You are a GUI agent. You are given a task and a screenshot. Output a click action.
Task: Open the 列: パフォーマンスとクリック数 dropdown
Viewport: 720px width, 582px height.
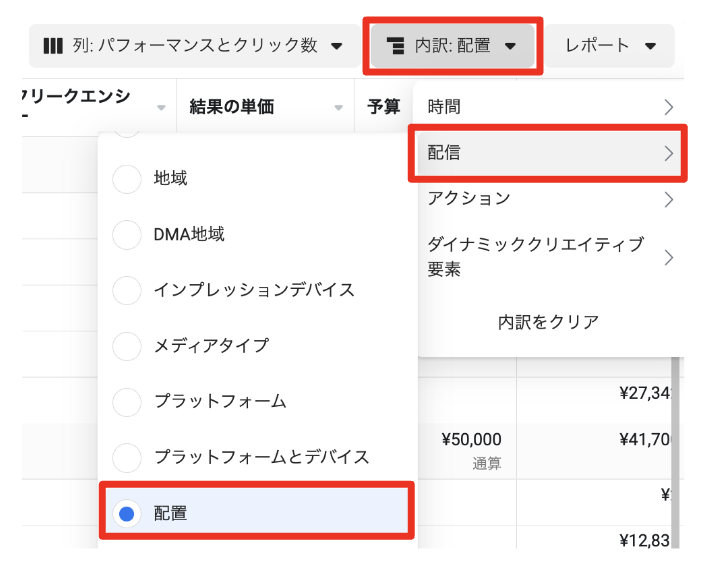coord(194,46)
